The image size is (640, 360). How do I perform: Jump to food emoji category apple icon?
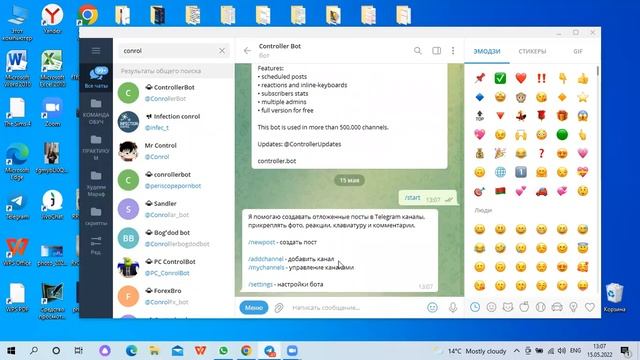pos(524,307)
